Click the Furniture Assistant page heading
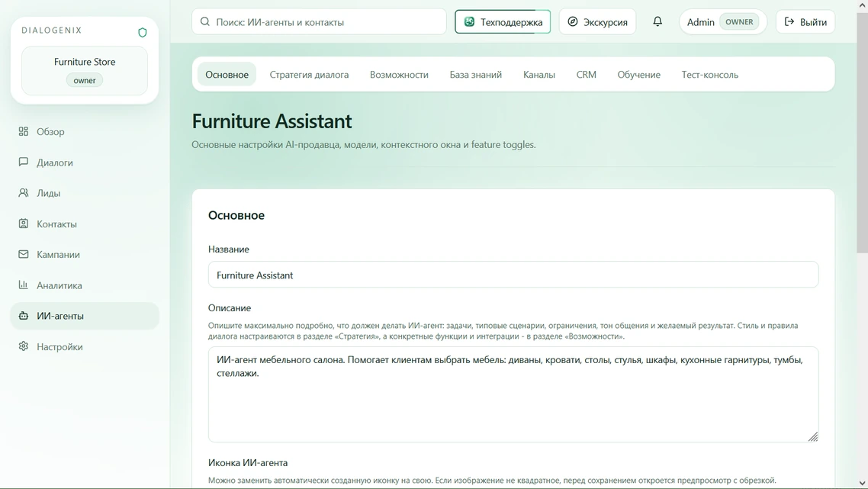The width and height of the screenshot is (868, 489). [272, 121]
